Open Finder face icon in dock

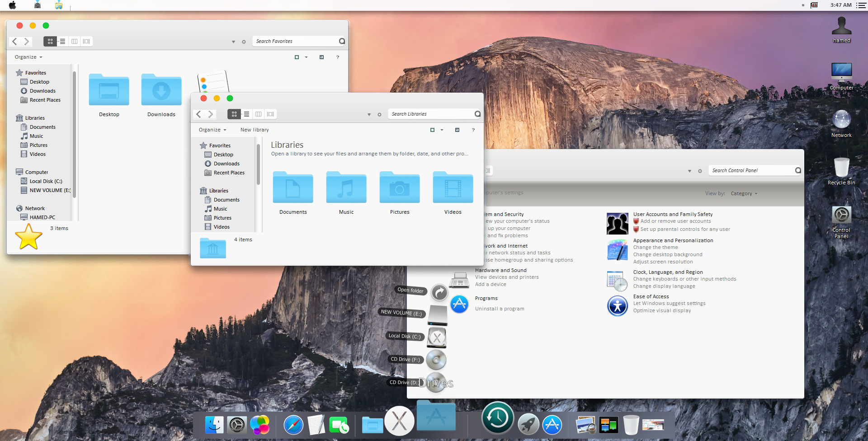[x=214, y=425]
